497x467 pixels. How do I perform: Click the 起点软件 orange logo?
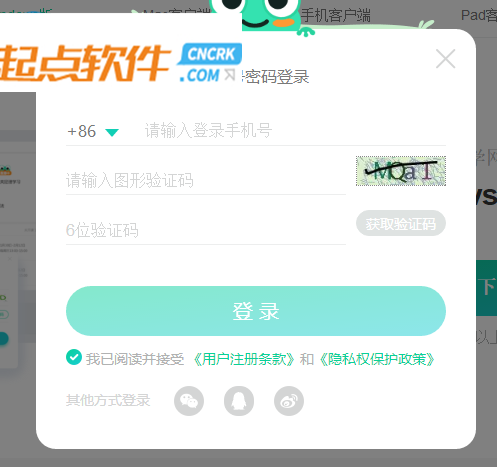pos(85,63)
